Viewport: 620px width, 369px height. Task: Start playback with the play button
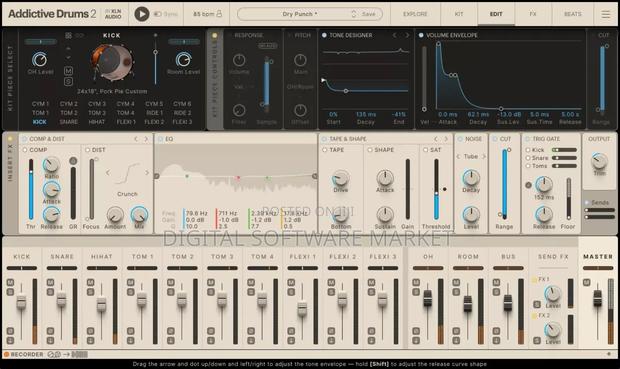[x=142, y=14]
